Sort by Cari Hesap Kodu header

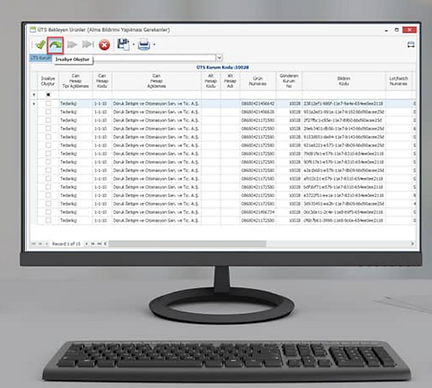[x=102, y=81]
